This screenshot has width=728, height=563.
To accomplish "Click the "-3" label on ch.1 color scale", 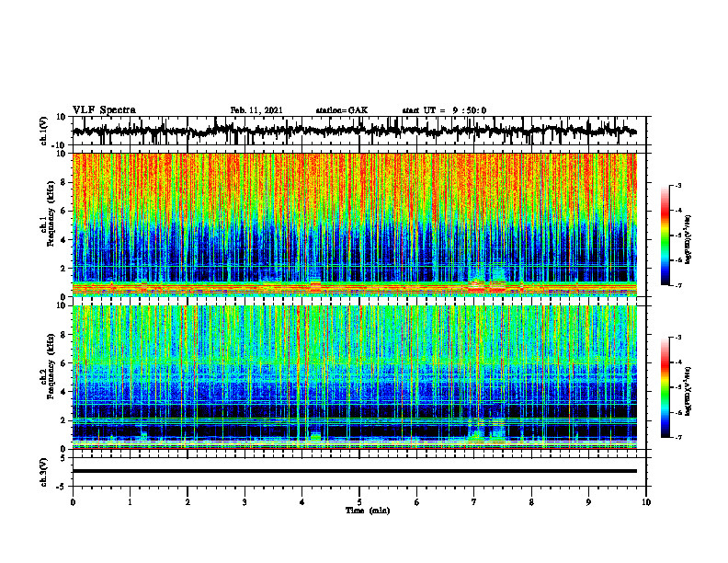I will coord(678,185).
